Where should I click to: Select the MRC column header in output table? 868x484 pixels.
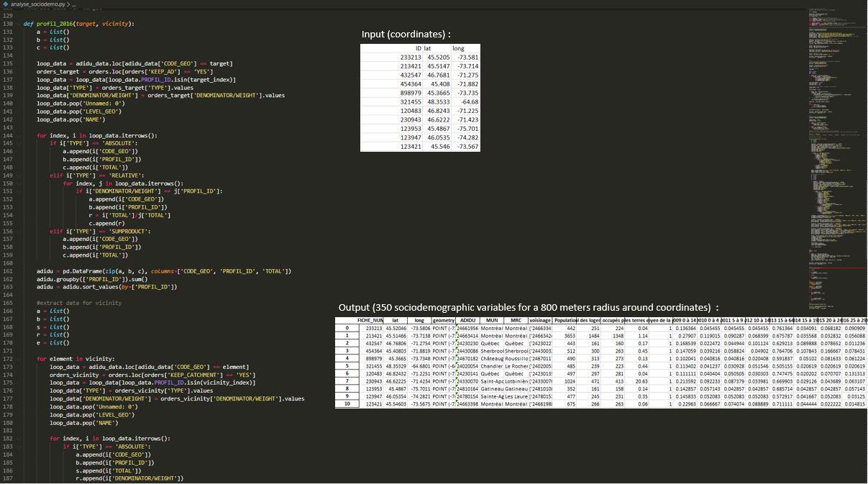coord(515,320)
